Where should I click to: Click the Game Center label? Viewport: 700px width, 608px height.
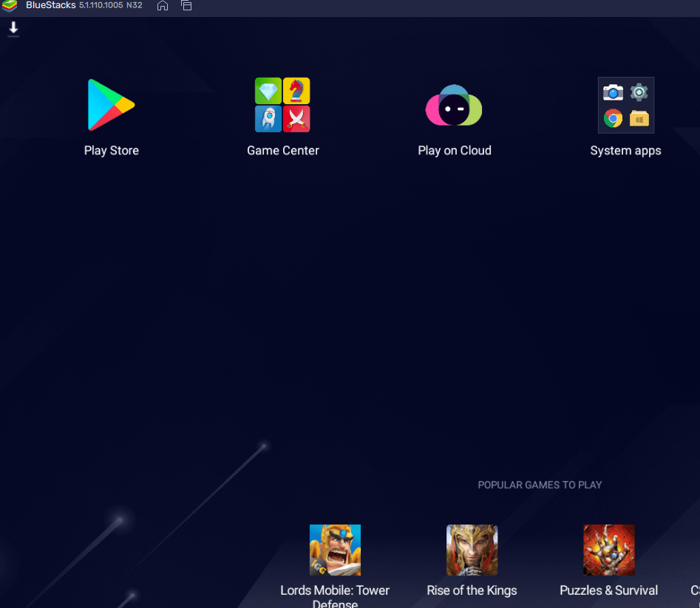(x=283, y=151)
